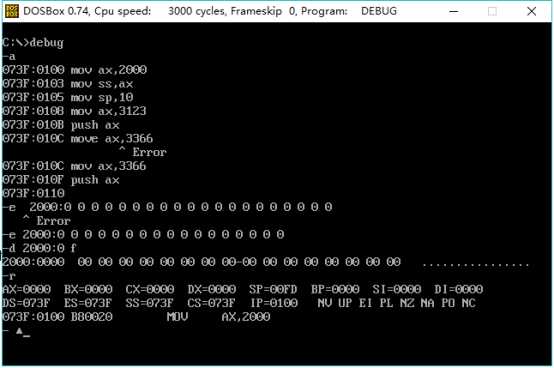
Task: Click the disassembled 'MOV AX,2000' instruction
Action: click(218, 317)
